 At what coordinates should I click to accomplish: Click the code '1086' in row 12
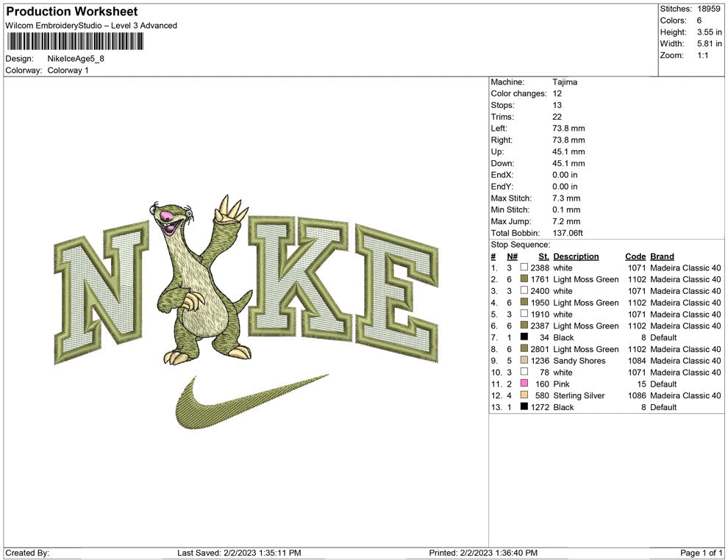pos(637,395)
